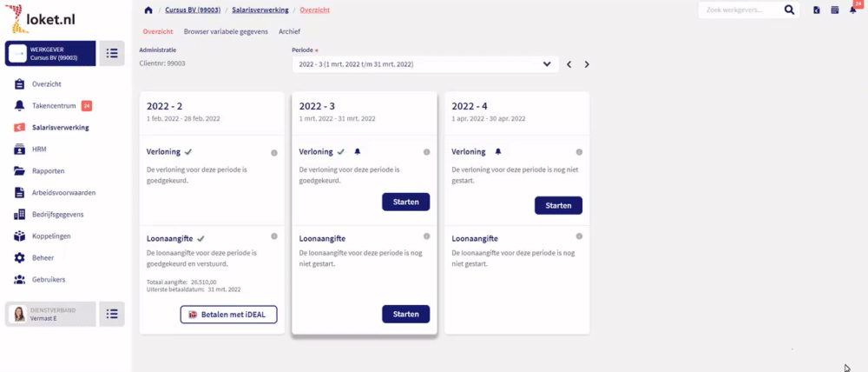Screen dimensions: 868x372
Task: Click Betalen met iDEAL button
Action: click(228, 315)
